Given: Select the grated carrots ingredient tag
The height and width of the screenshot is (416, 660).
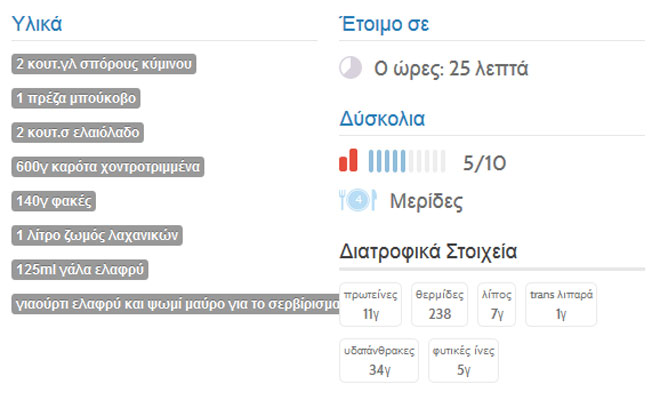Looking at the screenshot, I should [x=107, y=167].
